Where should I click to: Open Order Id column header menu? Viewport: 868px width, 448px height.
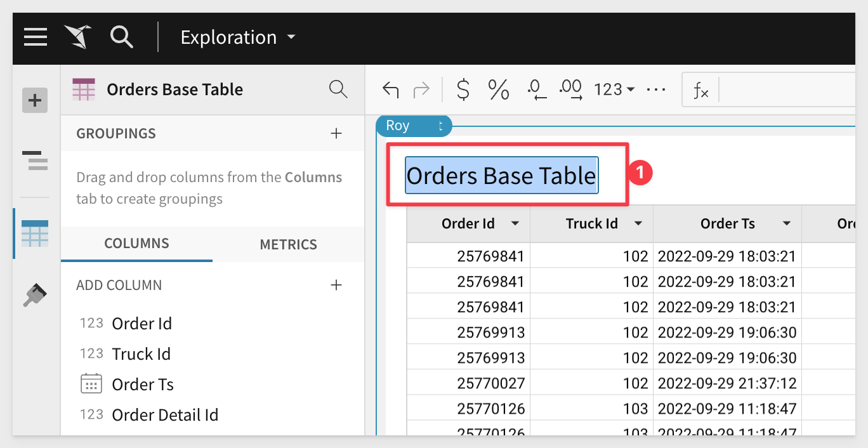[515, 223]
